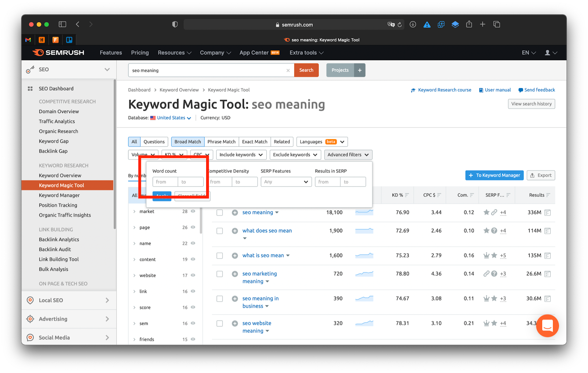This screenshot has width=588, height=373.
Task: Open the Company menu
Action: [x=215, y=52]
